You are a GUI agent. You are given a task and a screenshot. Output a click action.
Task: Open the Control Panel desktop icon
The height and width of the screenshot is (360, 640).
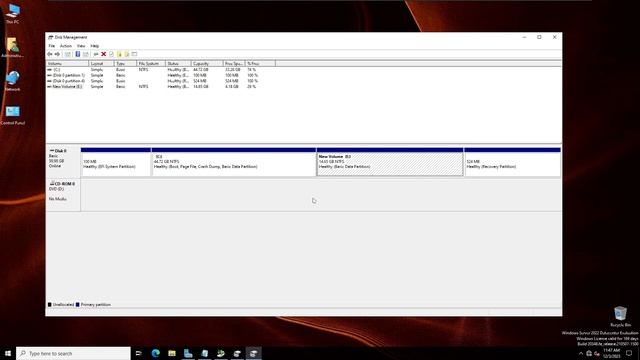(13, 115)
